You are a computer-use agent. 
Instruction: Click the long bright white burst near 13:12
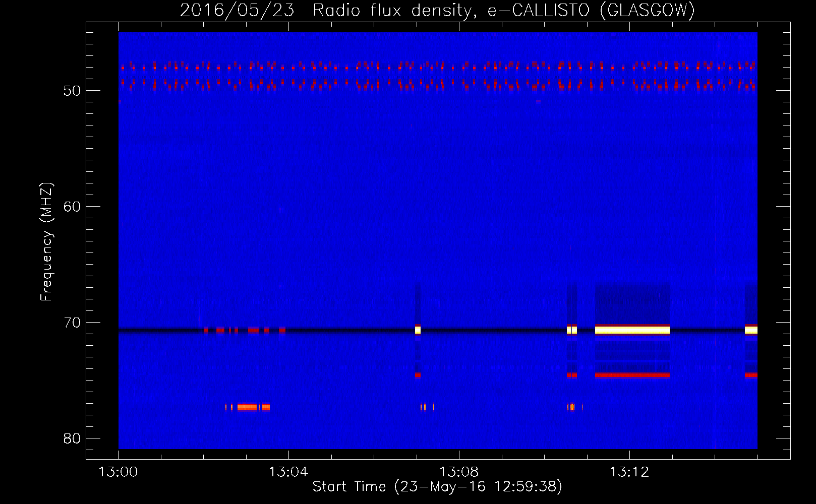pos(632,330)
